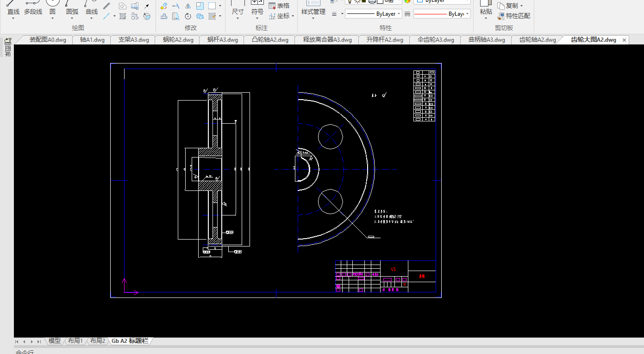The width and height of the screenshot is (644, 354).
Task: Open the 装配图A0.dwg document tab
Action: (x=48, y=40)
